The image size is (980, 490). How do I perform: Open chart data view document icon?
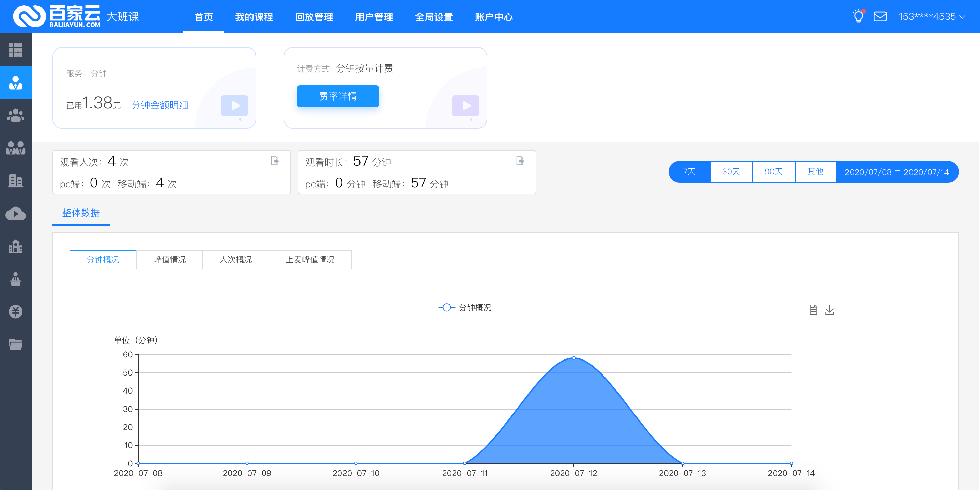(x=813, y=310)
